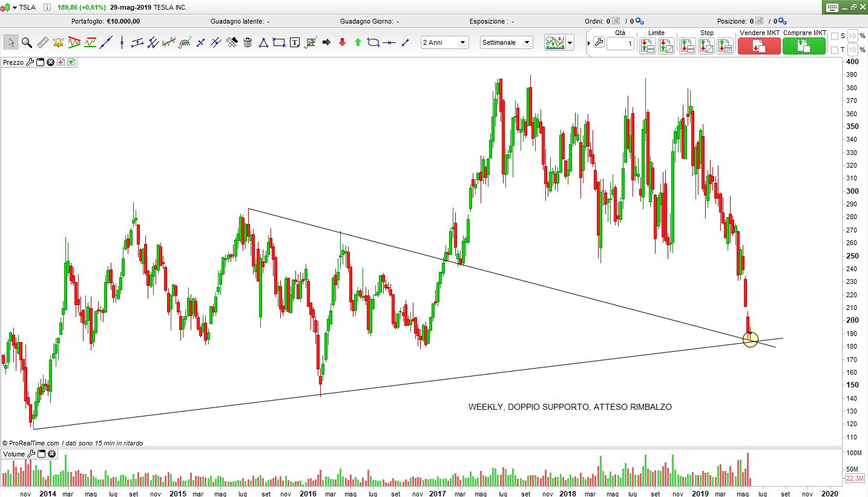The image size is (868, 497).
Task: Open the 'Settimanale' timeframe dropdown
Action: (x=506, y=42)
